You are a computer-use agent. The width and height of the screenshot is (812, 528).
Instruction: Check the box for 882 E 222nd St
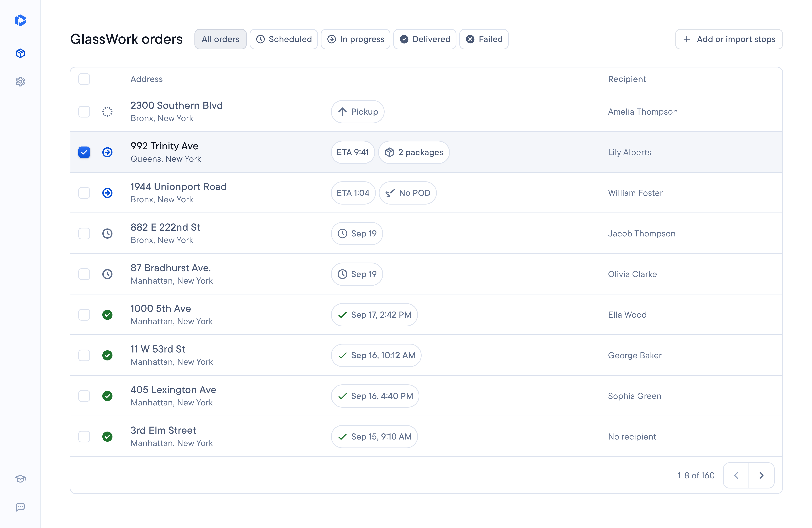point(84,233)
